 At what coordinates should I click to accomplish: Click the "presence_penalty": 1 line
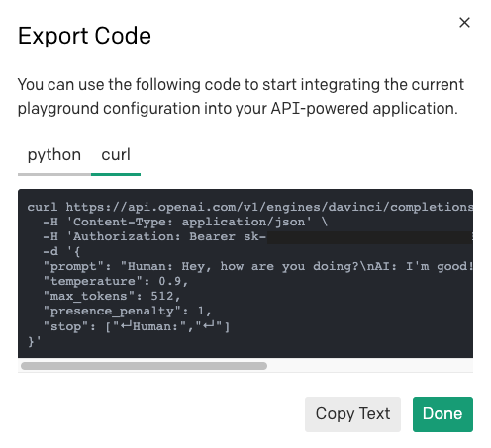click(127, 311)
